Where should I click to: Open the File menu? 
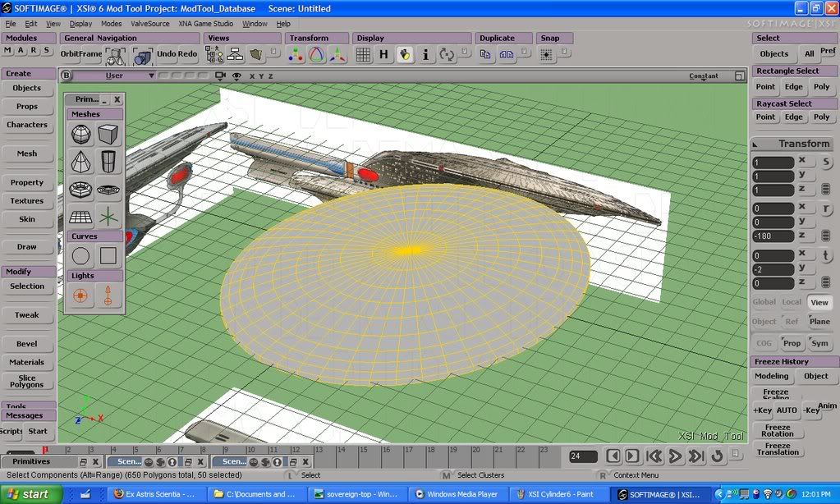pos(11,24)
